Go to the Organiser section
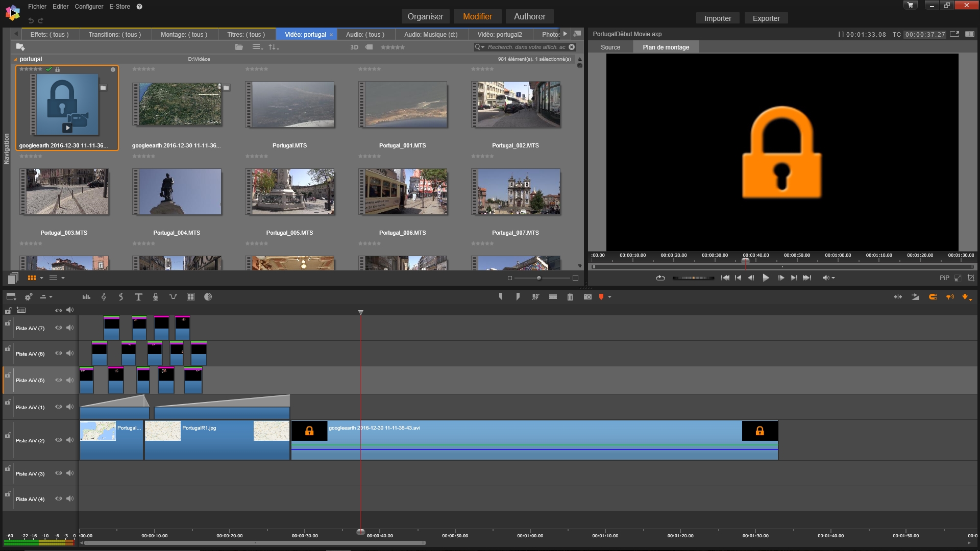 pyautogui.click(x=425, y=16)
